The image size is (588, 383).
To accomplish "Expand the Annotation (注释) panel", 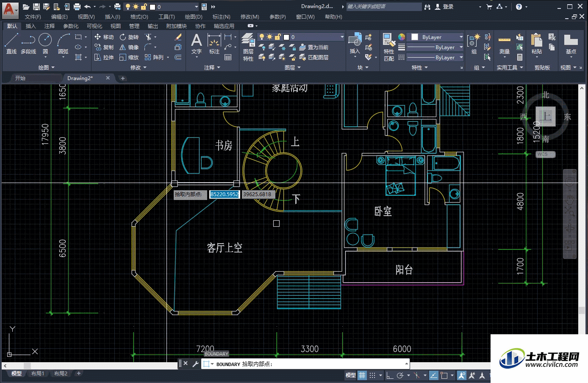I will click(x=212, y=67).
